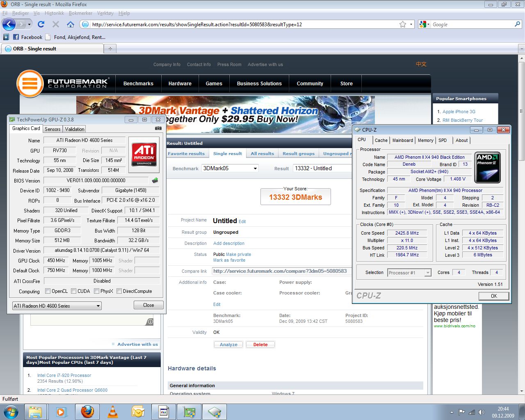Open Facebook bookmark in bookmarks toolbar
Screen dimensions: 525x420
click(x=28, y=37)
